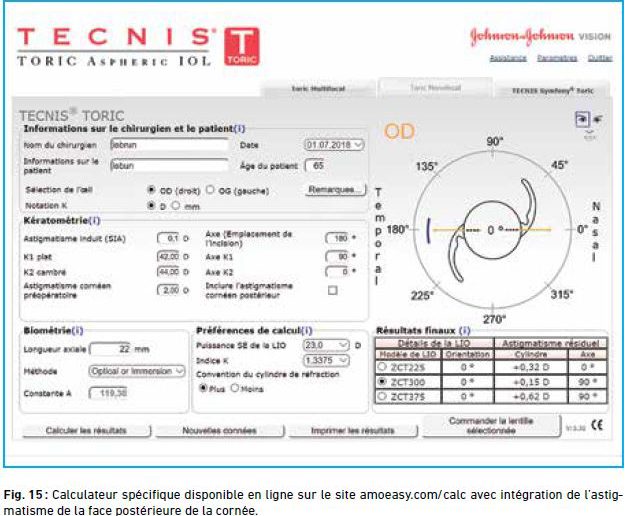Click 'Imprimer les résultats' button
The image size is (630, 516).
coord(353,431)
